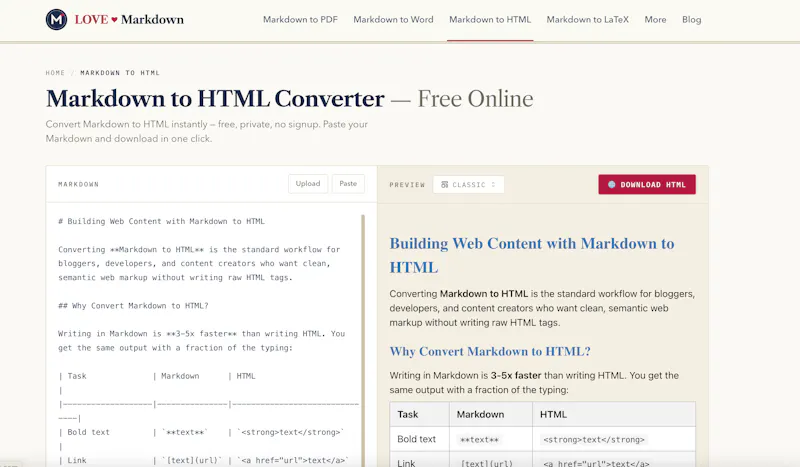Click 'Writing in Markdown is **3-5x faster**' in editor
Screen dimensions: 800x467
pyautogui.click(x=147, y=334)
